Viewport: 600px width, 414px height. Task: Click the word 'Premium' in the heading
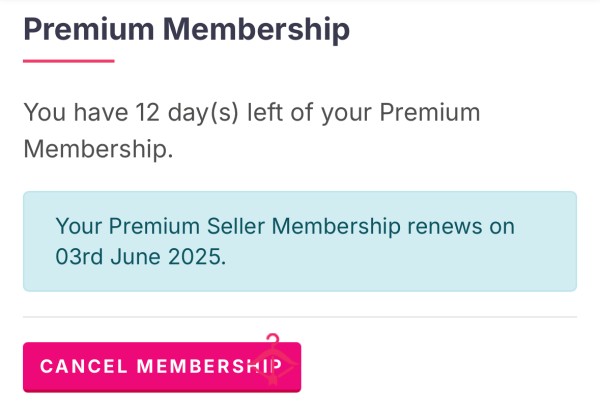89,29
